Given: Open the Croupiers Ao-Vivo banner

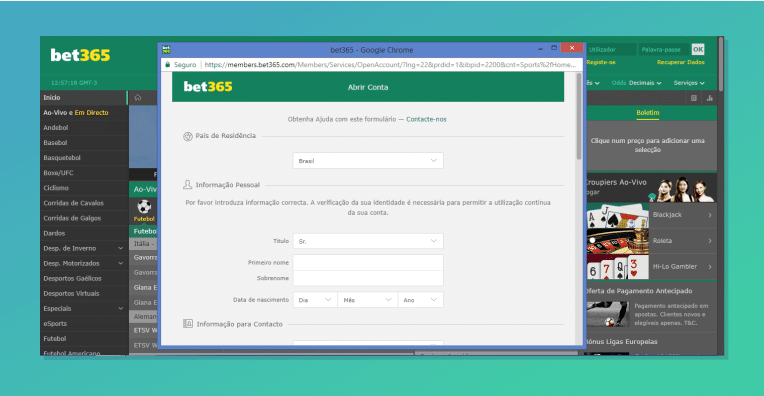Looking at the screenshot, I should (651, 188).
